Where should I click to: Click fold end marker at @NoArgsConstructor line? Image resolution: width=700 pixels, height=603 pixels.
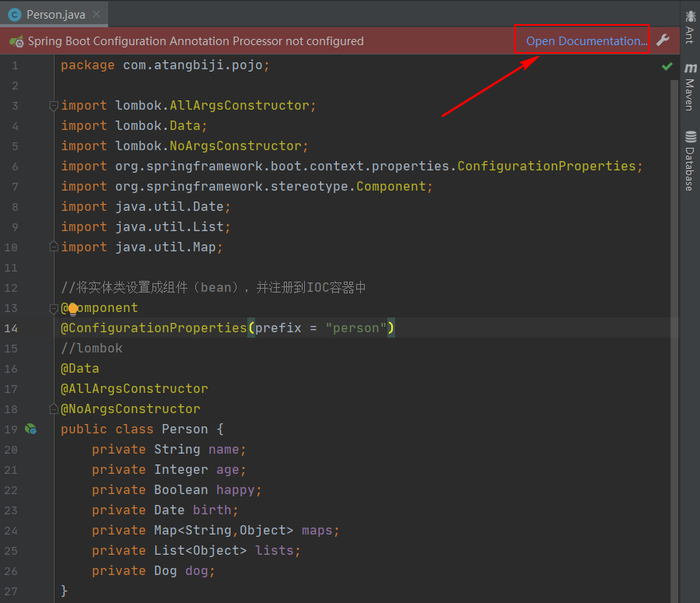click(54, 408)
